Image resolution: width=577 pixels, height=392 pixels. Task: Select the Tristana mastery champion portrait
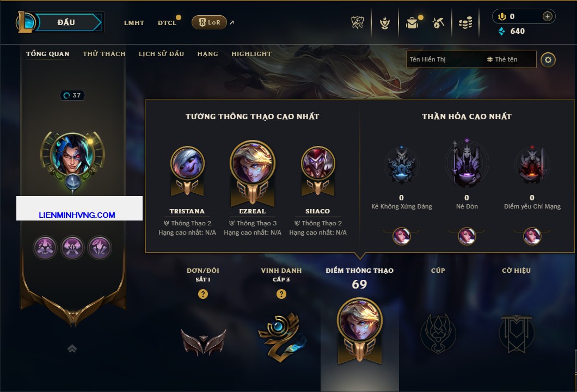187,163
